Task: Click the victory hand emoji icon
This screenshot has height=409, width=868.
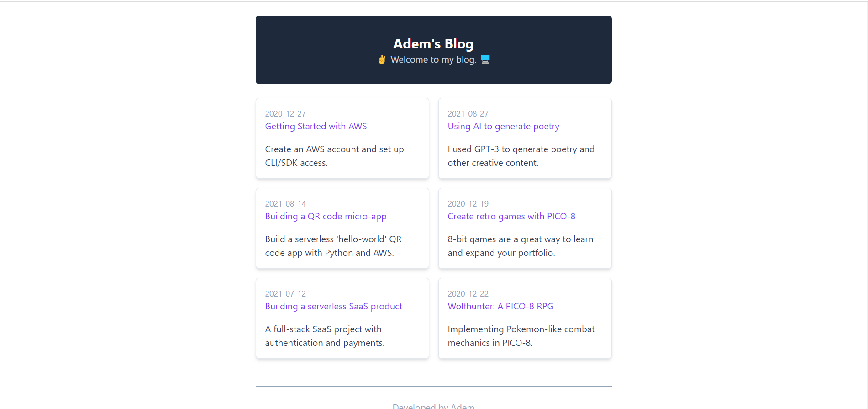Action: point(382,59)
